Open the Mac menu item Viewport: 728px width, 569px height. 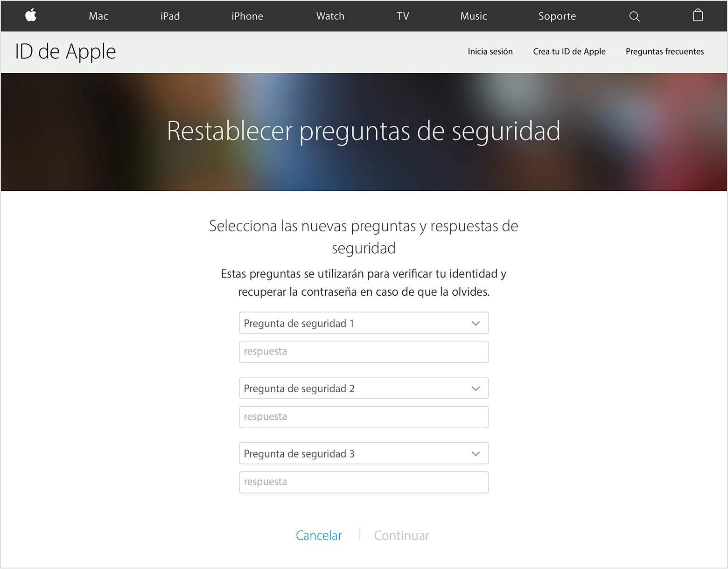click(x=98, y=16)
